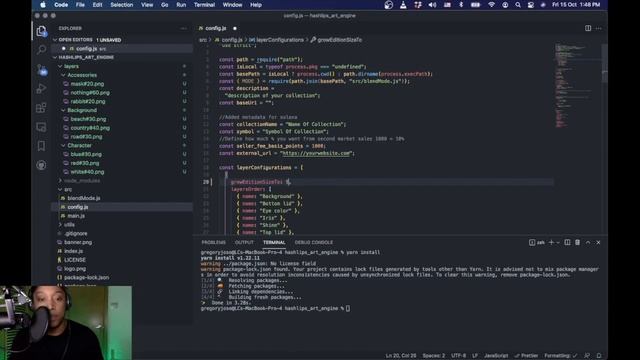Click Prettier in the status bar
Image resolution: width=640 pixels, height=360 pixels.
pyautogui.click(x=527, y=356)
